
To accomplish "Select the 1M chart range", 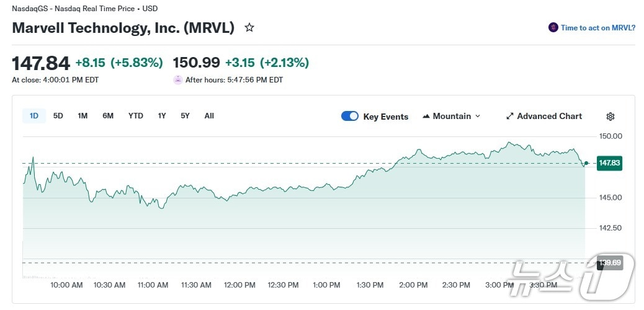I will [83, 116].
